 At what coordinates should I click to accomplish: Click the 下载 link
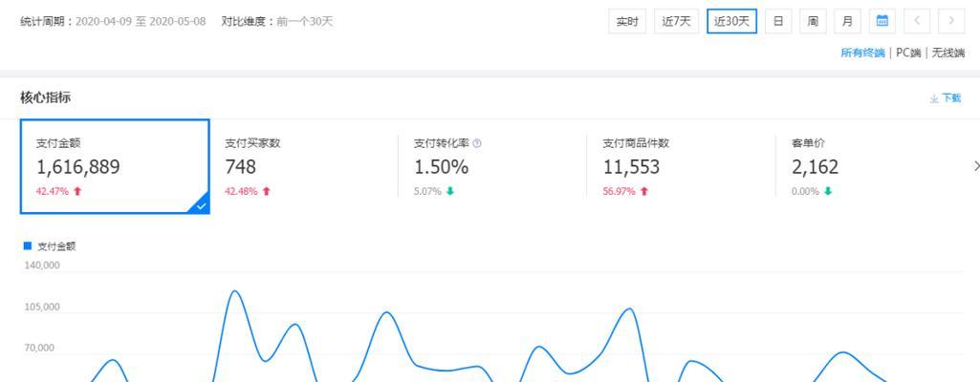[x=951, y=98]
